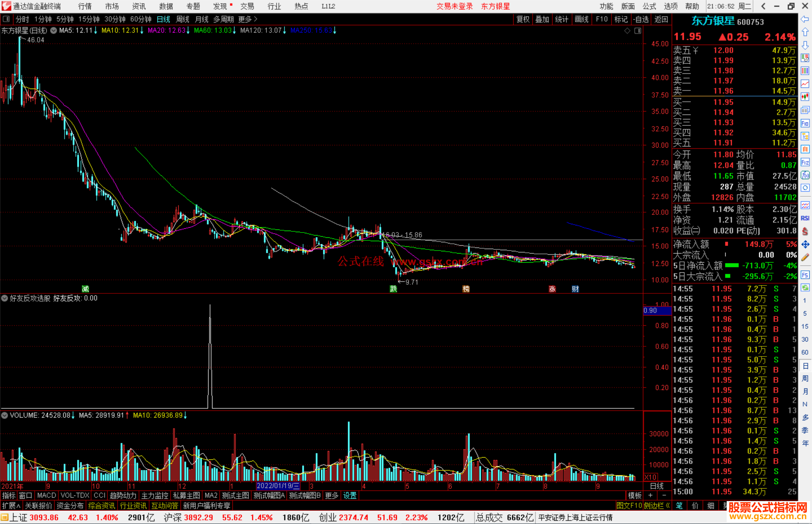812x524 pixels.
Task: Expand the 更多 period options in toolbar
Action: pos(248,19)
